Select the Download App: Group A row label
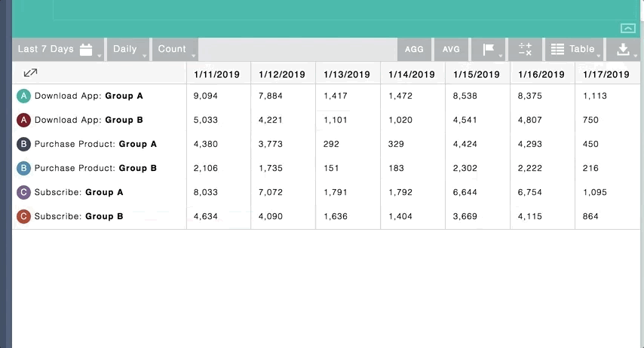Screen dimensions: 644x348 [89, 96]
